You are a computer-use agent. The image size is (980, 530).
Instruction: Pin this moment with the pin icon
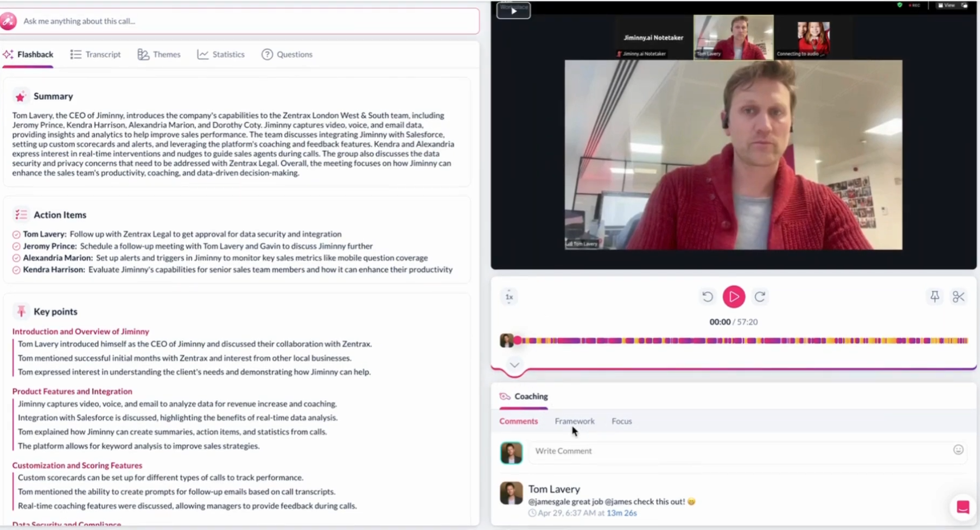[934, 296]
